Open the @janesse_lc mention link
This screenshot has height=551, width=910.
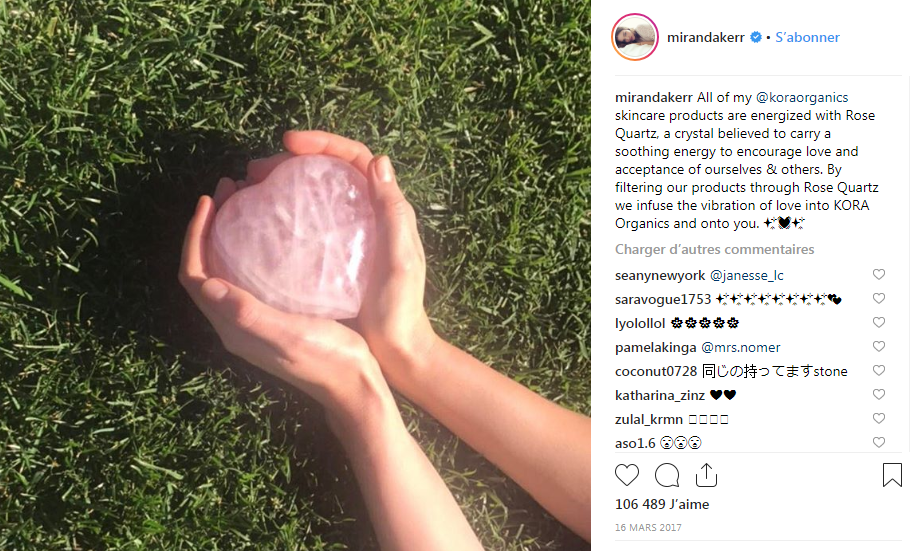pos(746,275)
